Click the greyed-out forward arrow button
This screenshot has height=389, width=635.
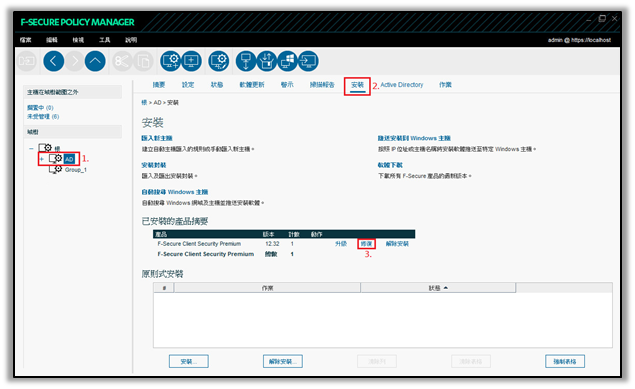coord(75,61)
